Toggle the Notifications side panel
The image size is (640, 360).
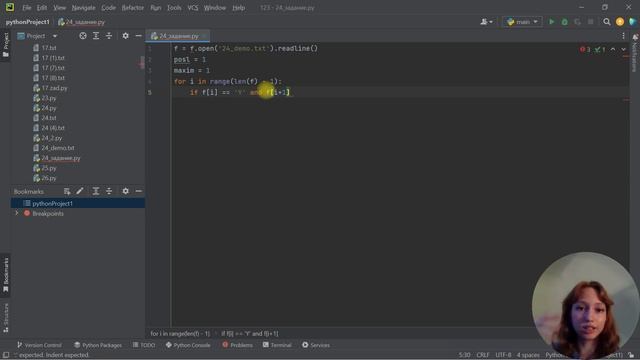pyautogui.click(x=635, y=53)
